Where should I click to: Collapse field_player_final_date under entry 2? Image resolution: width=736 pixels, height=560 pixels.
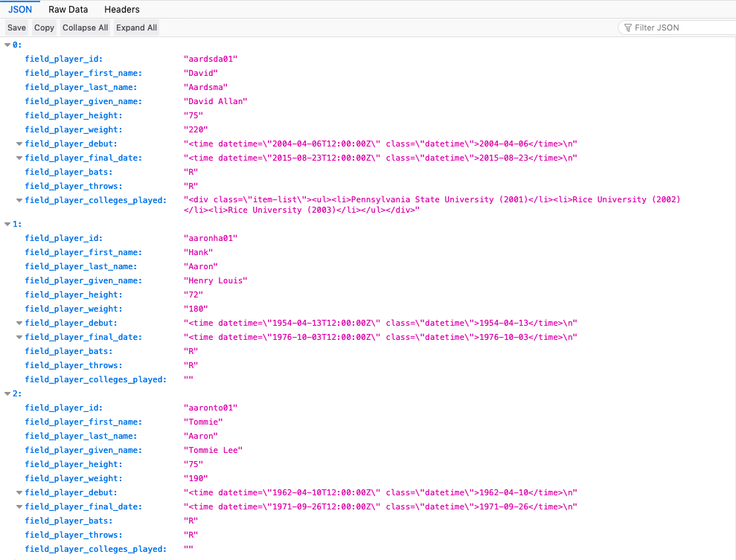[x=19, y=506]
